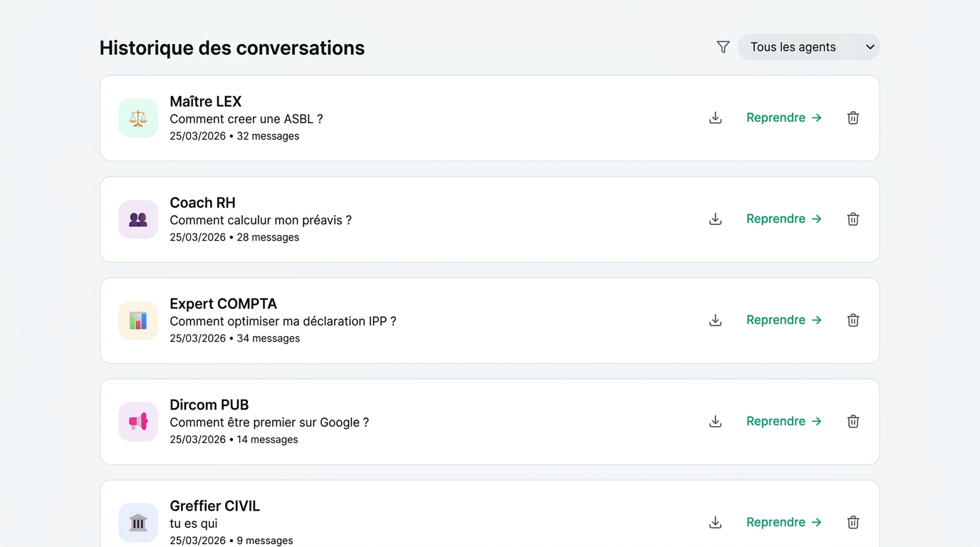980x547 pixels.
Task: Delete the Maître LEX conversation
Action: (x=853, y=118)
